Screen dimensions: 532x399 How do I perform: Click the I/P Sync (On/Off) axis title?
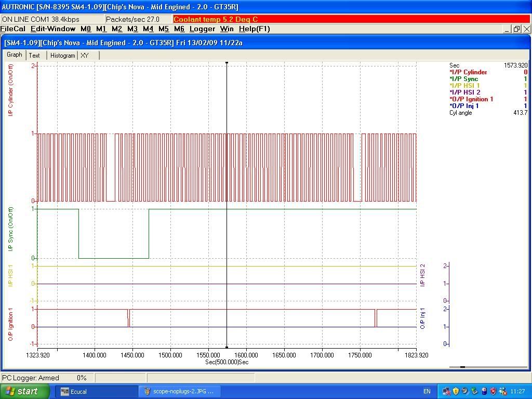10,229
